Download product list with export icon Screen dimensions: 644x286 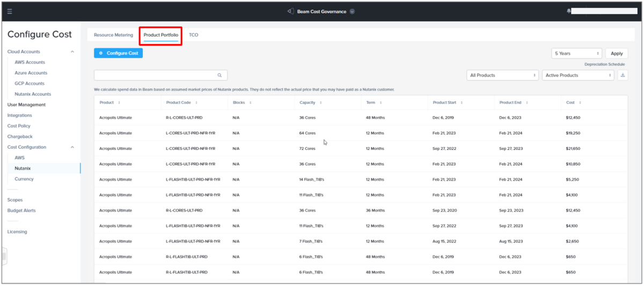click(623, 75)
